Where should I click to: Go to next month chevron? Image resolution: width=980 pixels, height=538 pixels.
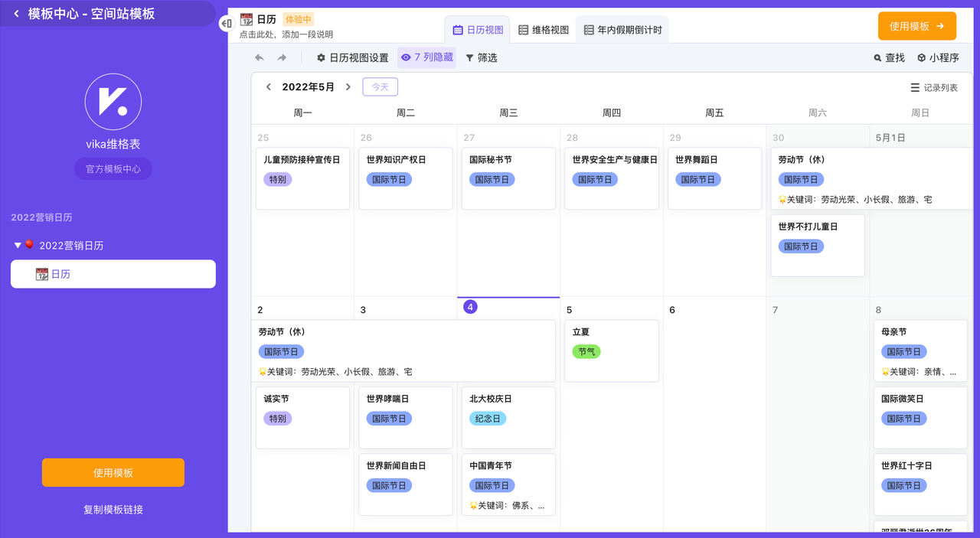348,87
